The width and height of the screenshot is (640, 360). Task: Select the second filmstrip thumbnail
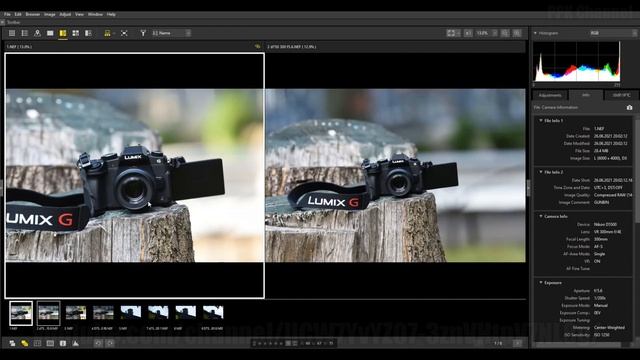[x=49, y=313]
